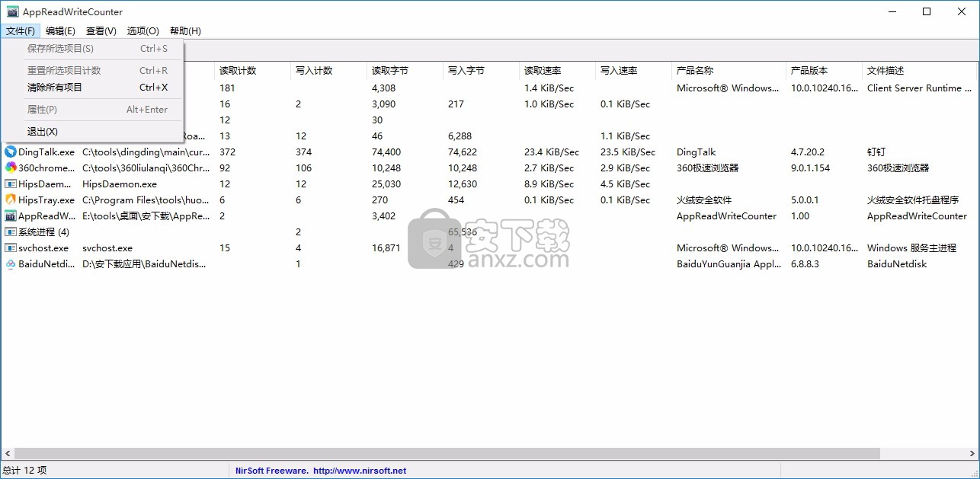
Task: Select the DingTalk.exe row name
Action: [x=46, y=152]
